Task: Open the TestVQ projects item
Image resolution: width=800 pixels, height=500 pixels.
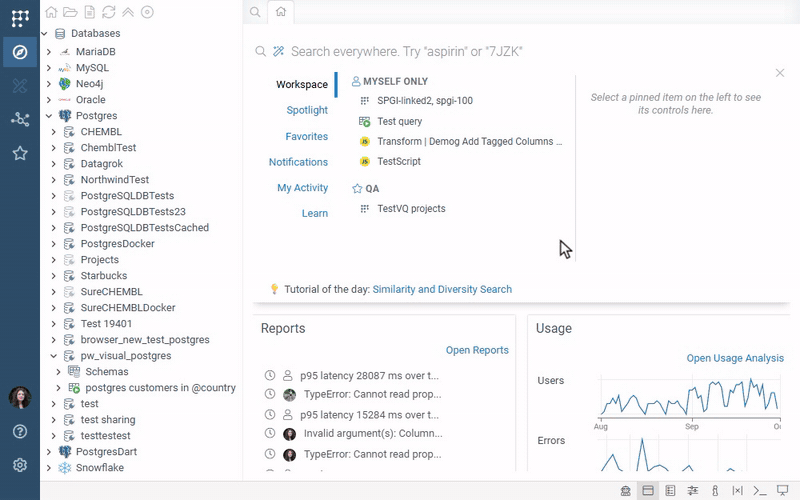Action: coord(411,209)
